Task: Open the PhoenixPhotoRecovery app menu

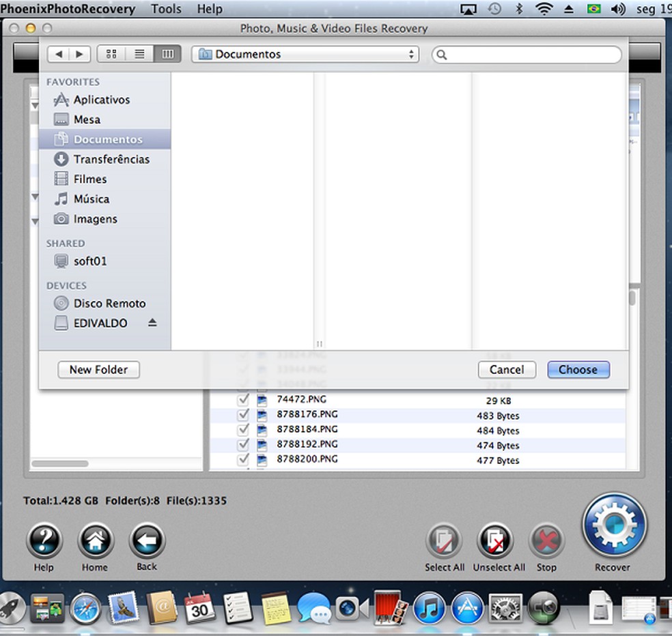Action: click(68, 9)
